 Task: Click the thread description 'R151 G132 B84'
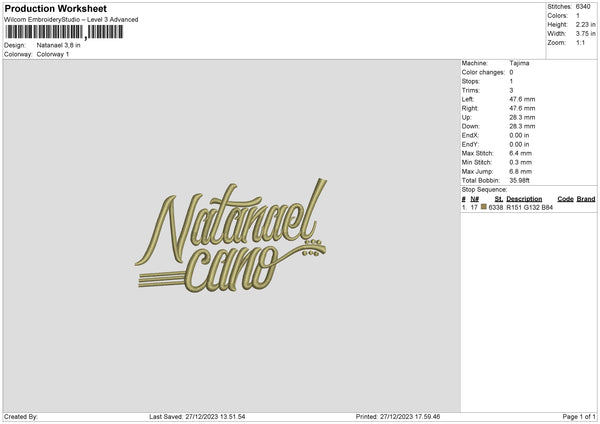pyautogui.click(x=530, y=207)
